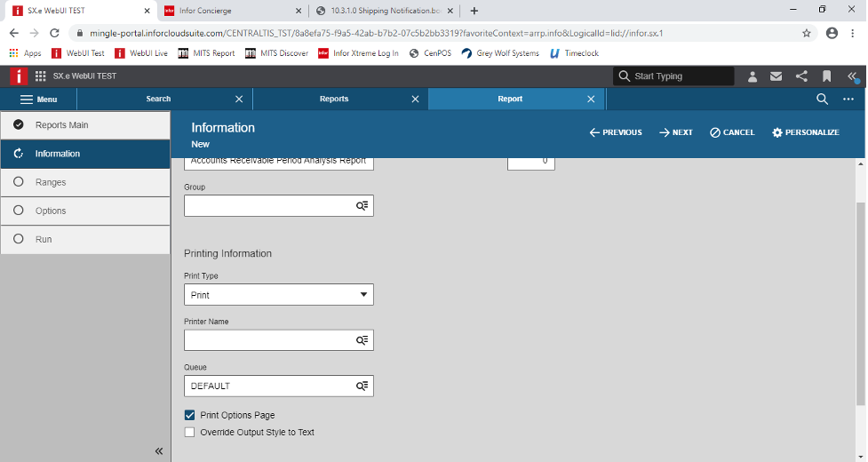Open the app grid launcher icon
Image resolution: width=868 pixels, height=462 pixels.
point(40,76)
